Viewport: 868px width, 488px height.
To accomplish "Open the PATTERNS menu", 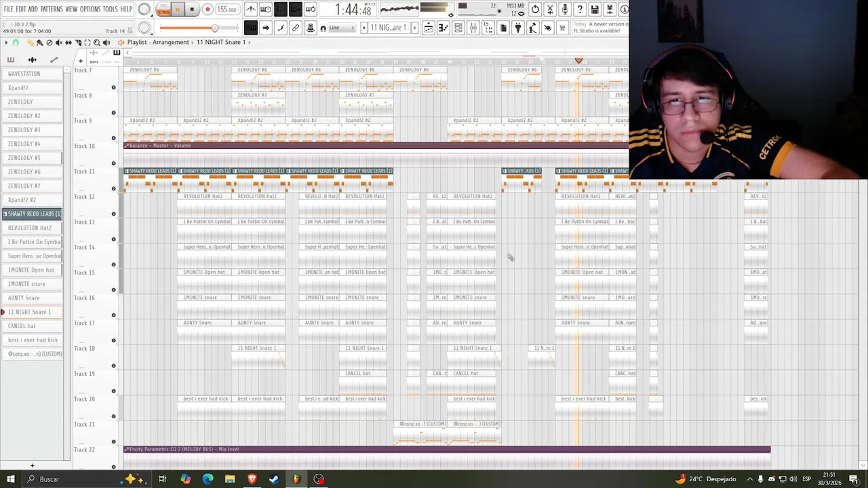I will click(x=52, y=9).
